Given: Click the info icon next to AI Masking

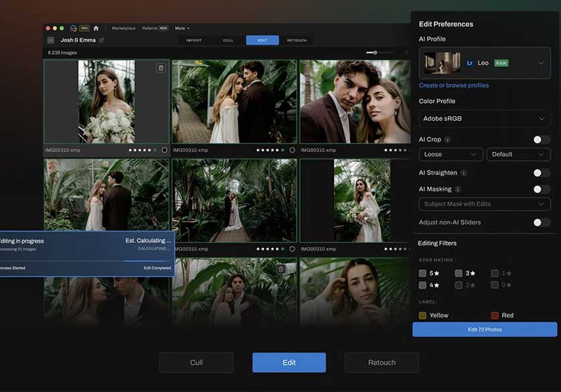Looking at the screenshot, I should tap(457, 189).
